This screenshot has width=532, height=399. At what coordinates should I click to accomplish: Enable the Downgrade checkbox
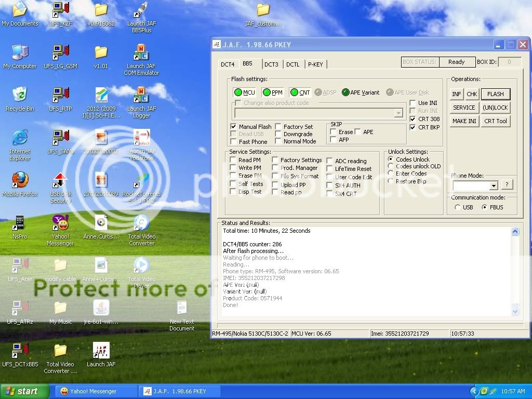tap(278, 134)
